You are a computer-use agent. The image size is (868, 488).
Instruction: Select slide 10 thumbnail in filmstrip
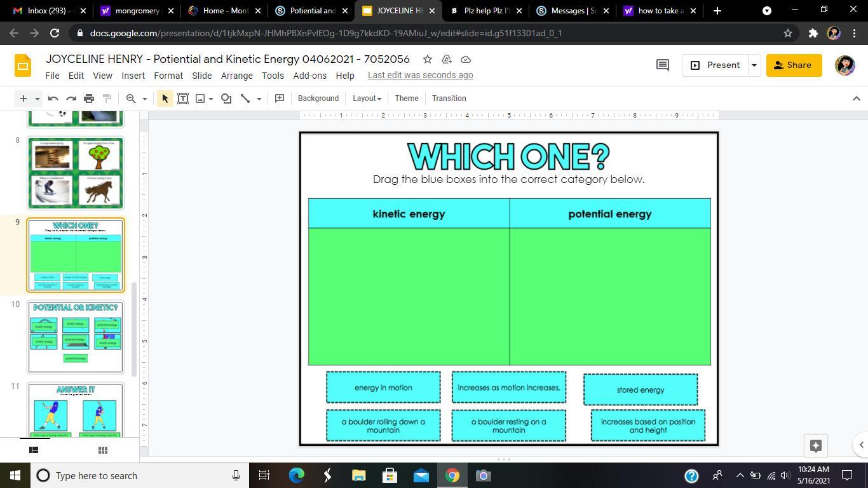(x=76, y=336)
